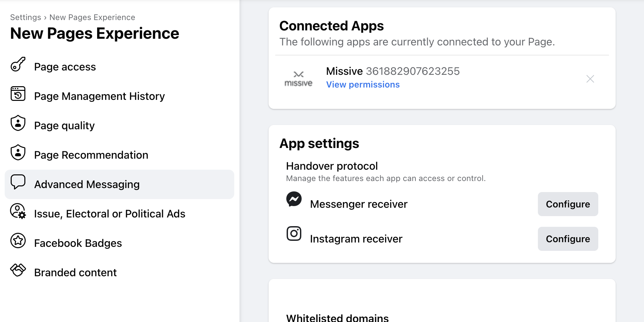Click the Page quality shield icon
644x322 pixels.
tap(18, 123)
